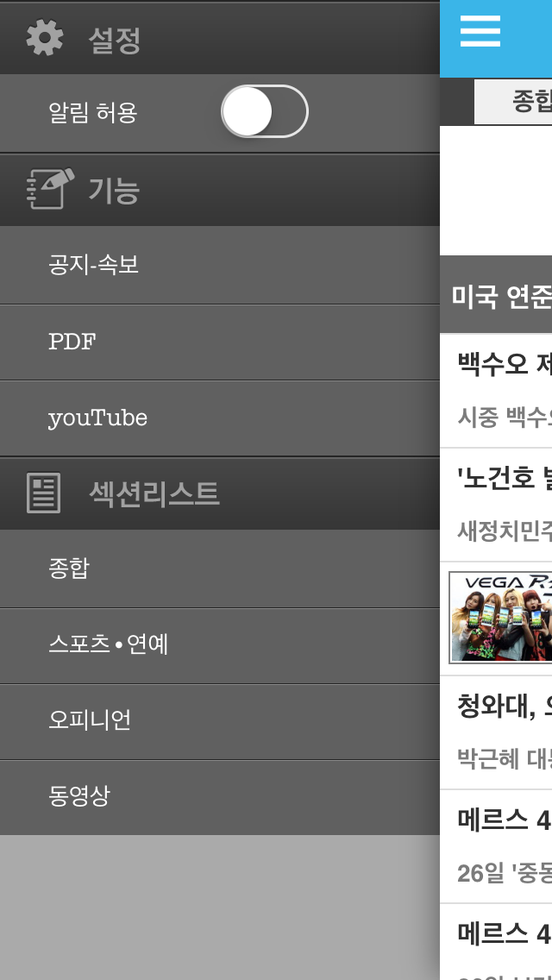Screen dimensions: 552x980
Task: Switch to the 종합 tab
Action: pos(513,101)
